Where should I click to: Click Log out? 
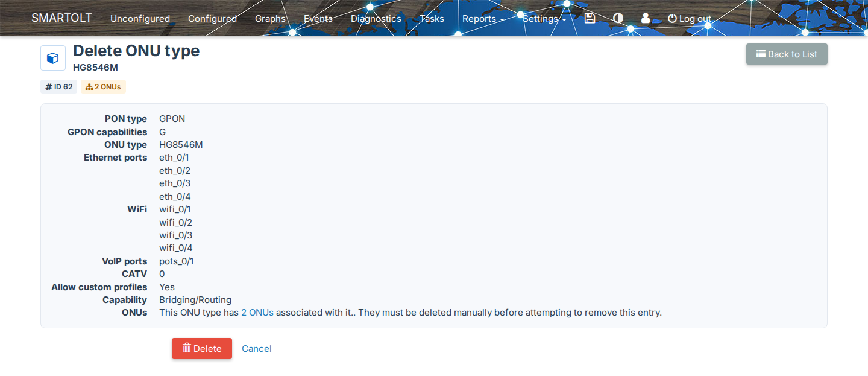tap(690, 19)
